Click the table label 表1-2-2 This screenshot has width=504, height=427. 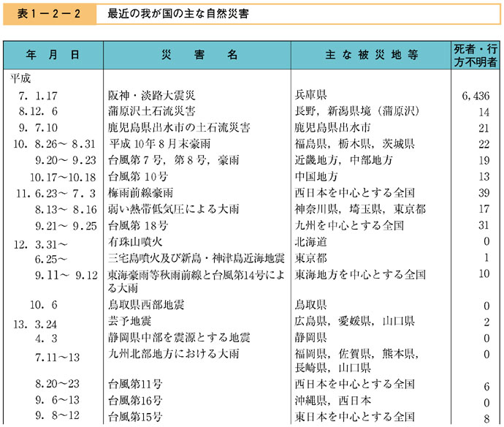pos(48,14)
